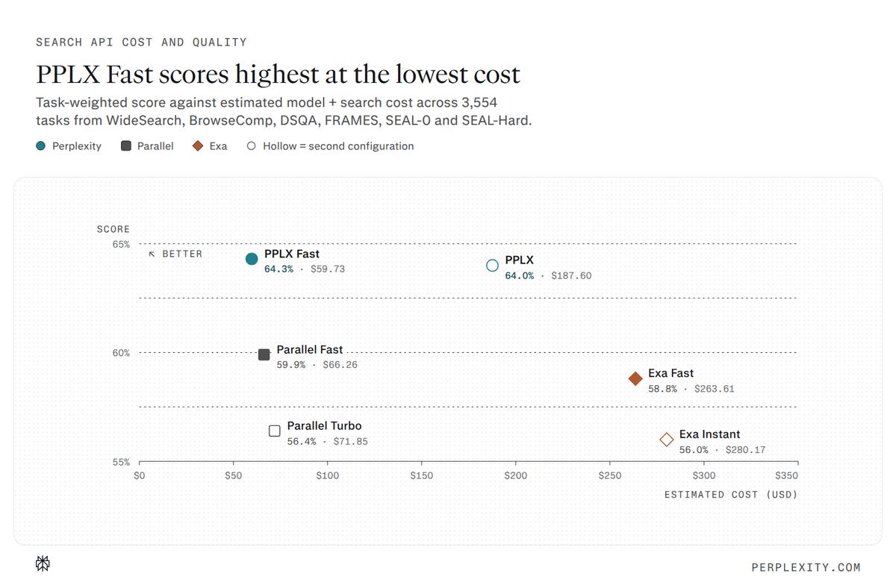Click the Hollow second configuration legend item

pyautogui.click(x=330, y=146)
